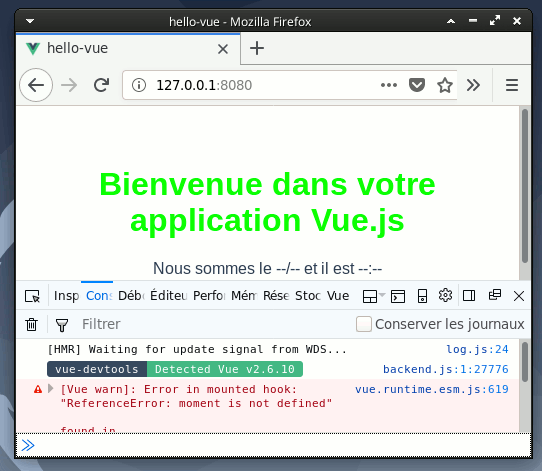542x471 pixels.
Task: Dock devtools to the side
Action: [469, 296]
